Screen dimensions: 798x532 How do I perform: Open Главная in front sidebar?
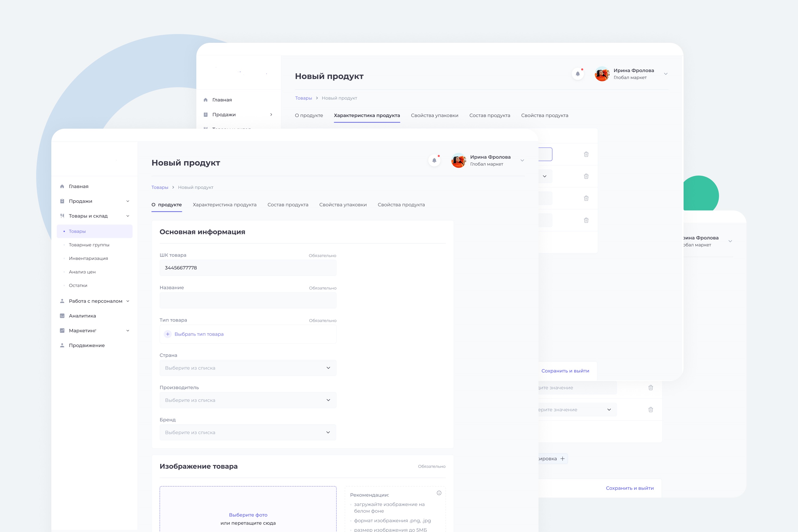(78, 186)
